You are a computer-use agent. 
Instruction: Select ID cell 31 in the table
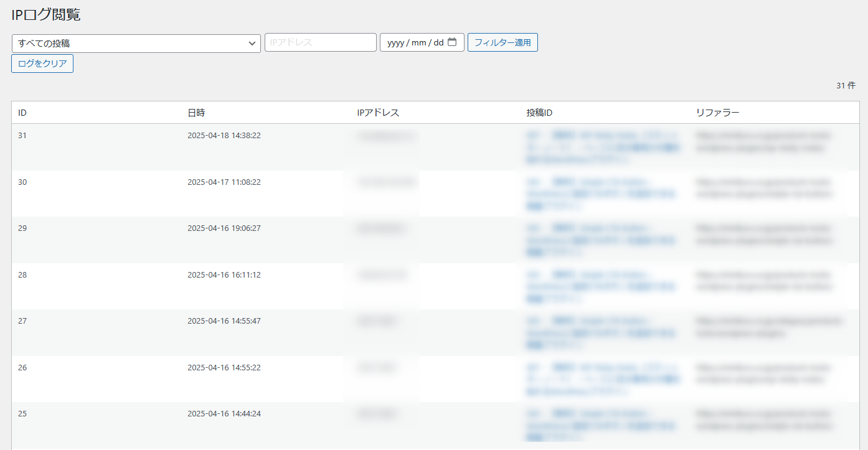point(22,135)
